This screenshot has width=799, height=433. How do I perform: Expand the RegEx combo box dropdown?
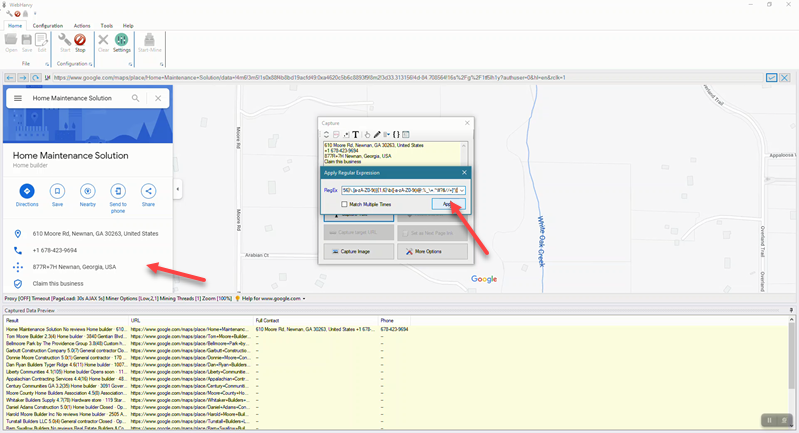click(461, 189)
